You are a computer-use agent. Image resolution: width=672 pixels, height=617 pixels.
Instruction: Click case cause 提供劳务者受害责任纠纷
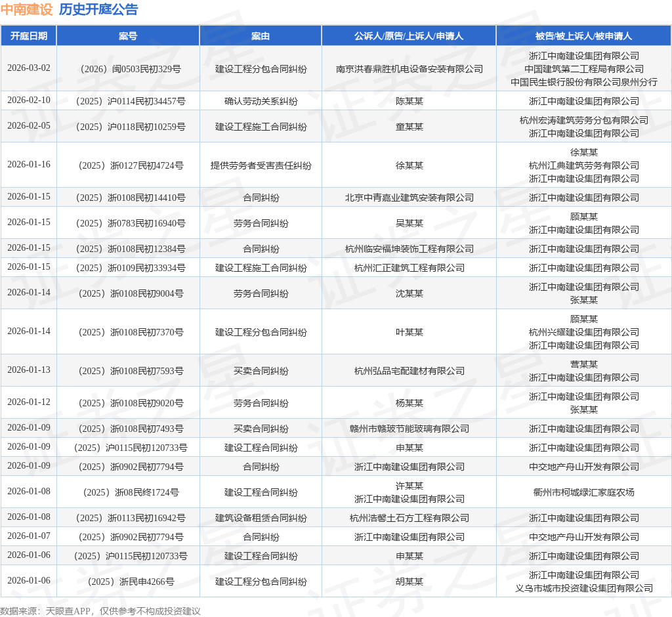pos(261,165)
